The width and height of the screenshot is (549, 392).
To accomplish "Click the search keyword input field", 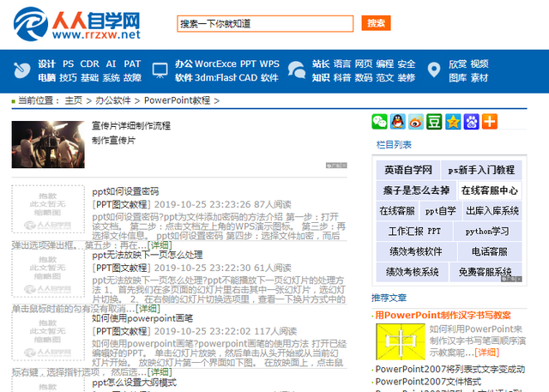I will [265, 24].
